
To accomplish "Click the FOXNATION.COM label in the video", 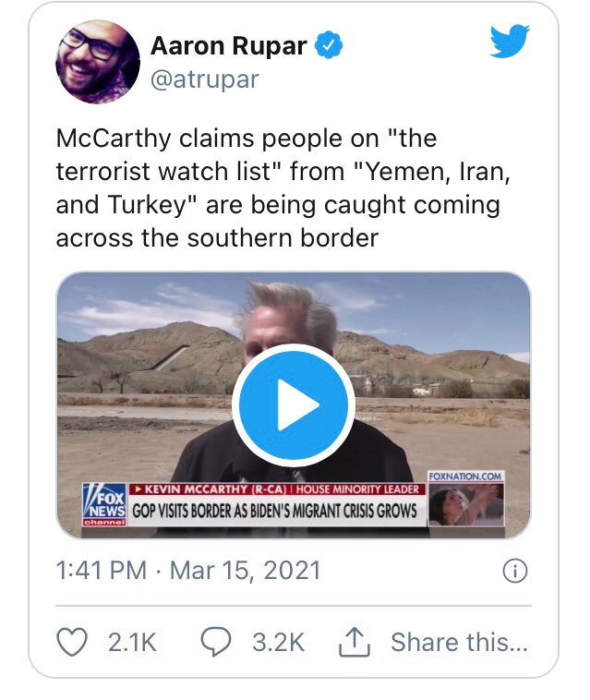I will (466, 477).
